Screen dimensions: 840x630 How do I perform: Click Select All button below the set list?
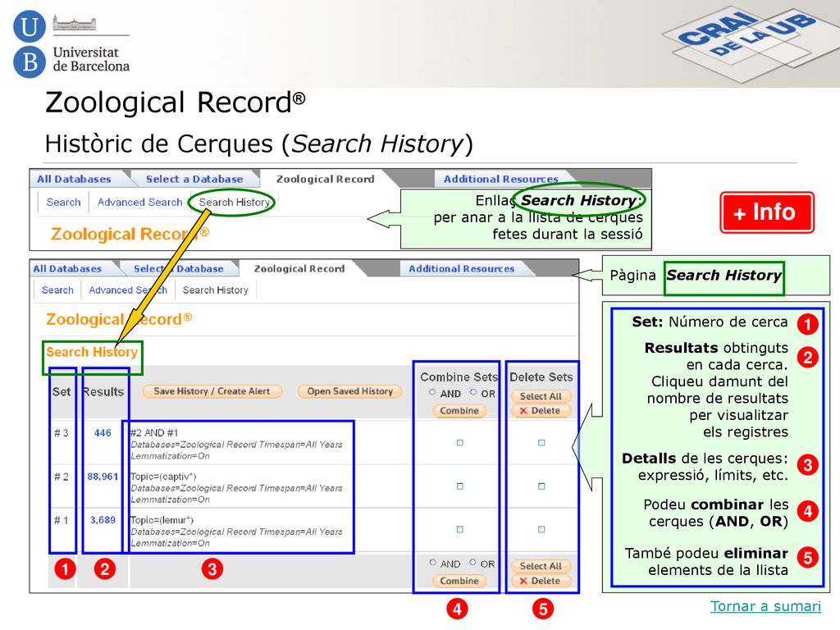tap(541, 566)
